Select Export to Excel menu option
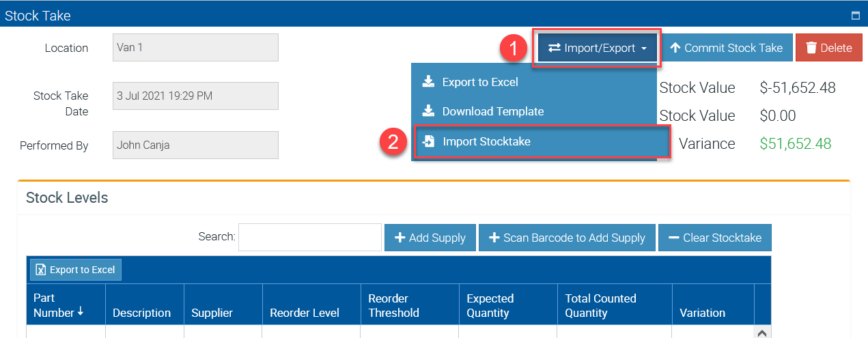 click(x=479, y=82)
